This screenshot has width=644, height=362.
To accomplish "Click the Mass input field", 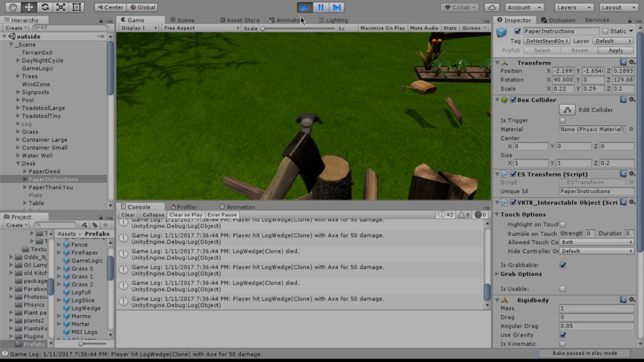I will click(597, 308).
